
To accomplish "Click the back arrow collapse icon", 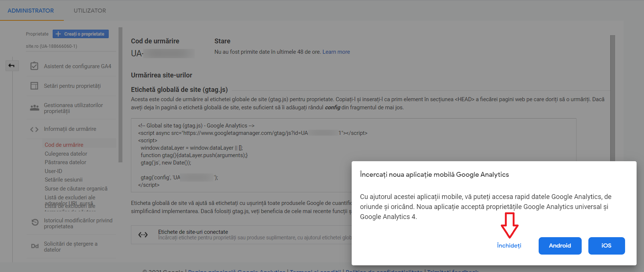I will point(11,66).
